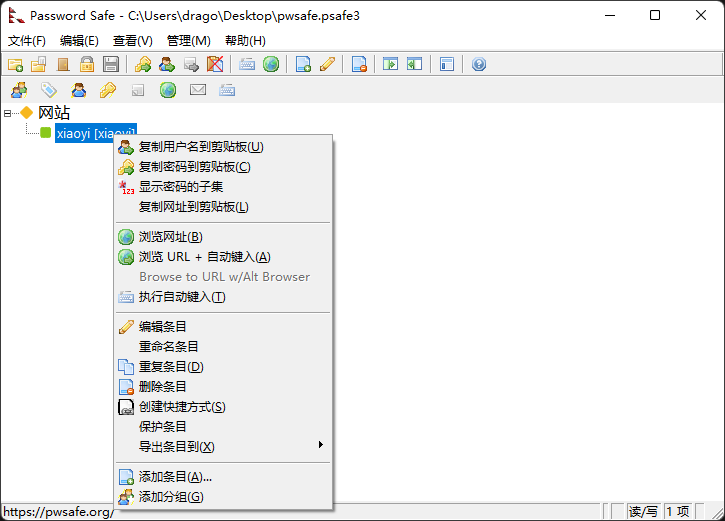The height and width of the screenshot is (521, 725).
Task: Choose 浏览网址(B) from context menu
Action: [223, 237]
